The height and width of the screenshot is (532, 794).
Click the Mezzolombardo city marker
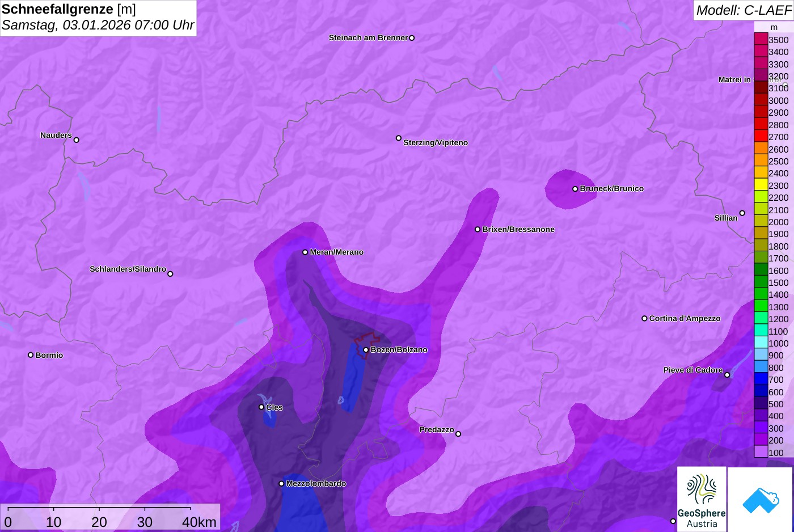pyautogui.click(x=281, y=484)
